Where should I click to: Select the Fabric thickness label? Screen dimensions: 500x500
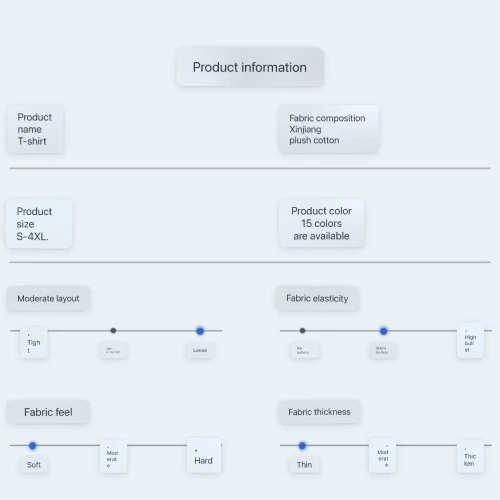(319, 412)
